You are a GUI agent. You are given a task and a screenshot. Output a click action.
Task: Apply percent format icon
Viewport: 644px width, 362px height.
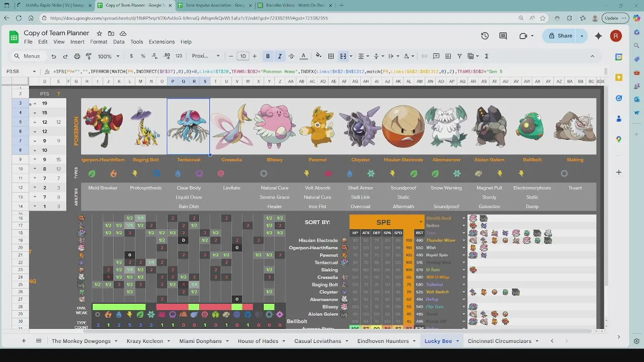(143, 56)
